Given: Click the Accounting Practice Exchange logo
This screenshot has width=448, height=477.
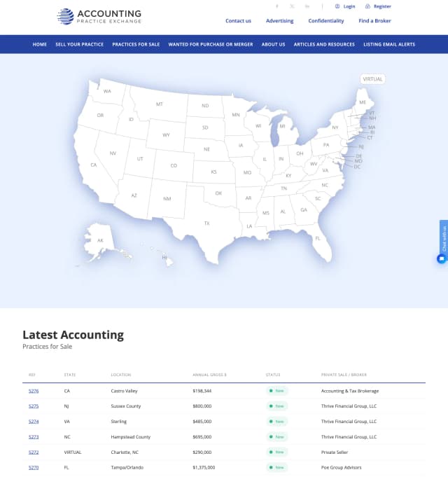Looking at the screenshot, I should click(x=99, y=16).
